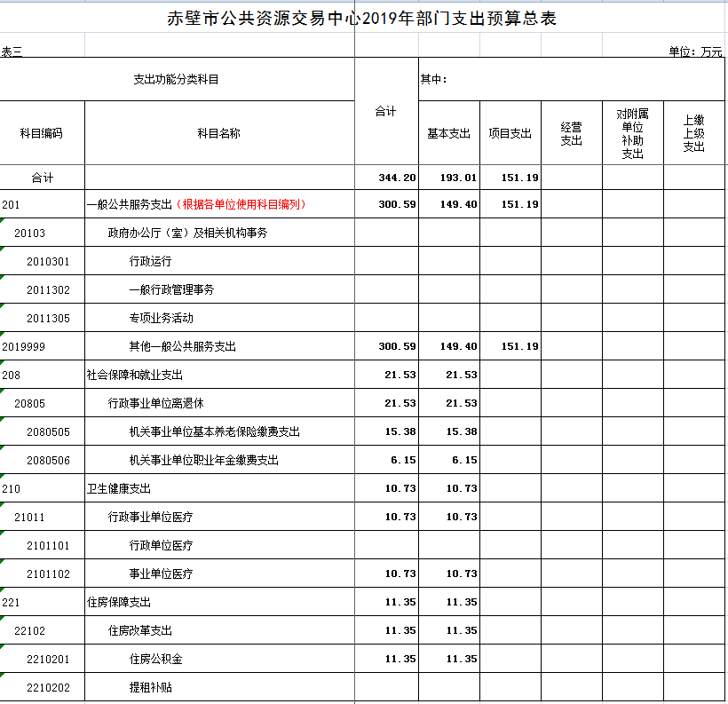The height and width of the screenshot is (704, 728).
Task: Select the 科目名称 column header
Action: click(218, 133)
